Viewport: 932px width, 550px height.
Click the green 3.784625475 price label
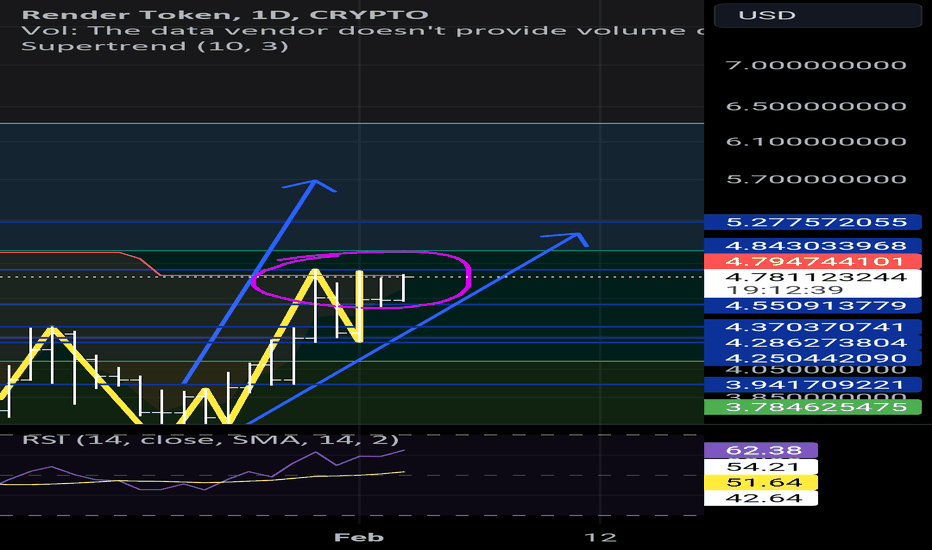click(x=813, y=407)
